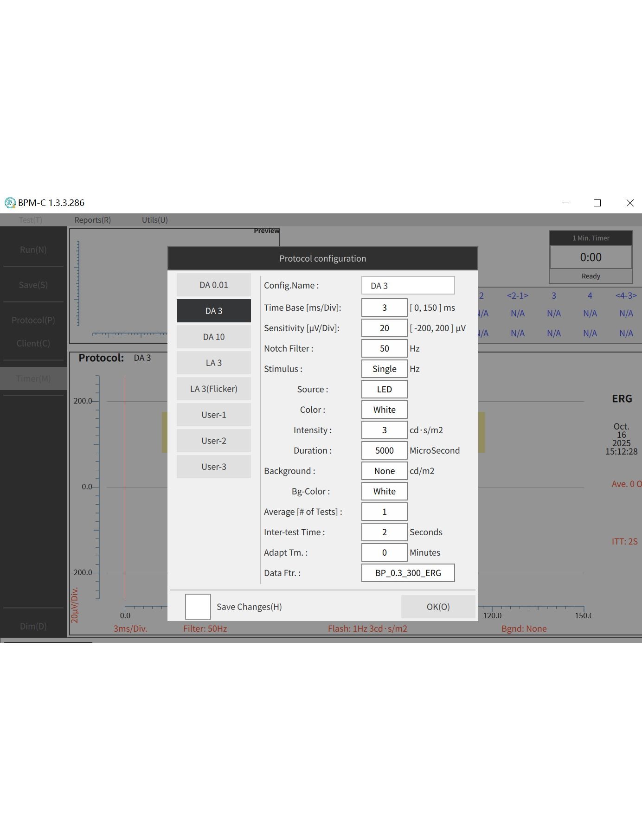This screenshot has width=642, height=840.
Task: Click the BPM-C application icon in title bar
Action: pyautogui.click(x=10, y=203)
